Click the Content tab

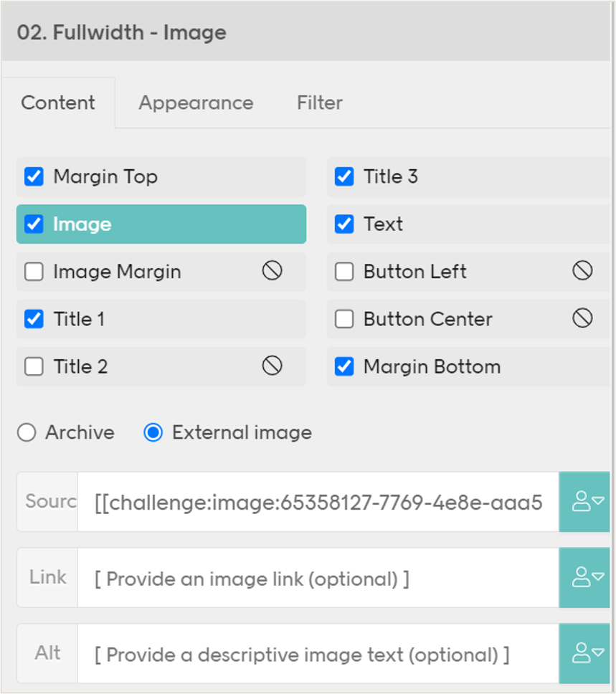[x=57, y=103]
